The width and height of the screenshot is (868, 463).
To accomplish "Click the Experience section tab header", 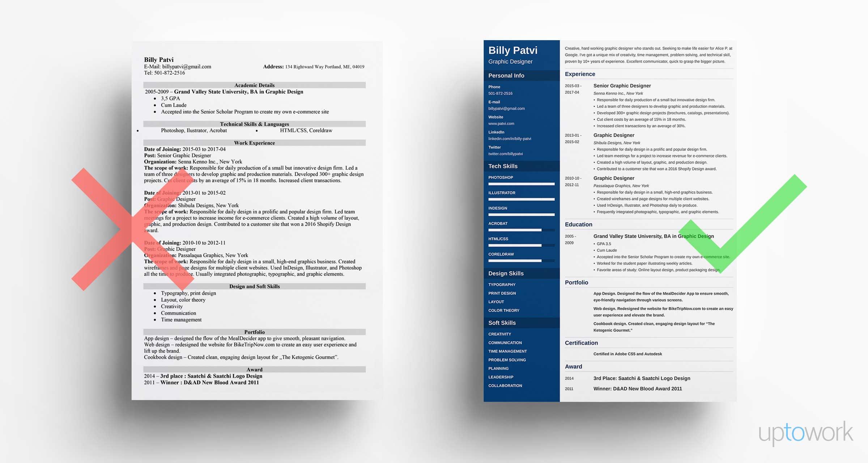I will tap(580, 73).
